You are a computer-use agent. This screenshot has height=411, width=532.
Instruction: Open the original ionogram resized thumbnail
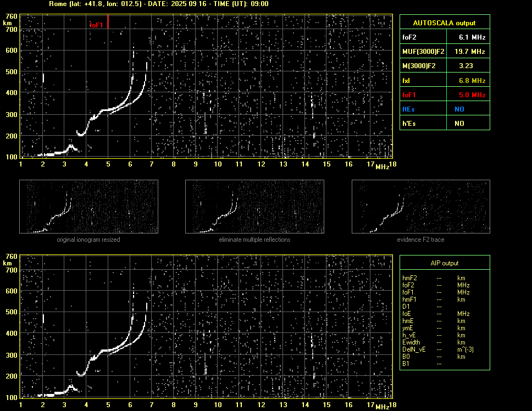pos(88,207)
